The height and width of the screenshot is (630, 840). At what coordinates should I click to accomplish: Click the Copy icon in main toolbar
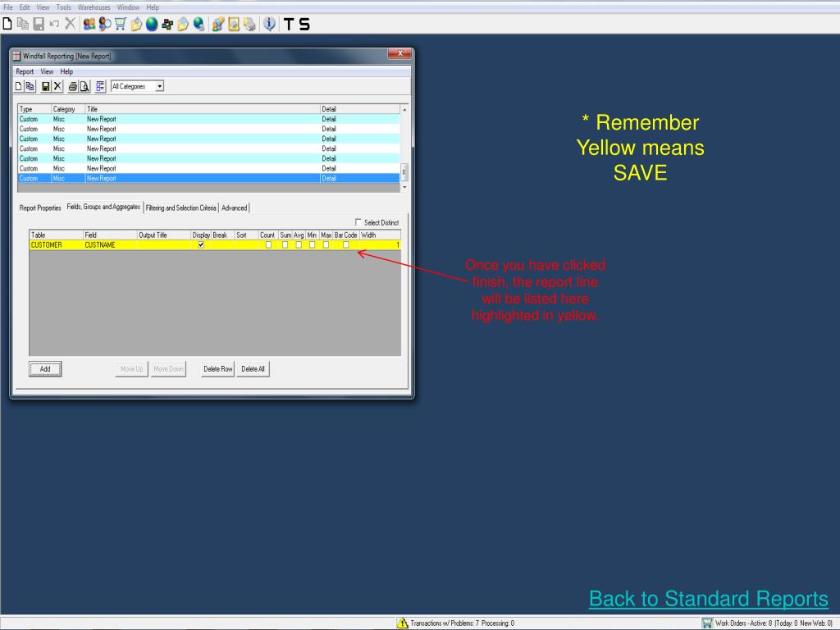23,24
